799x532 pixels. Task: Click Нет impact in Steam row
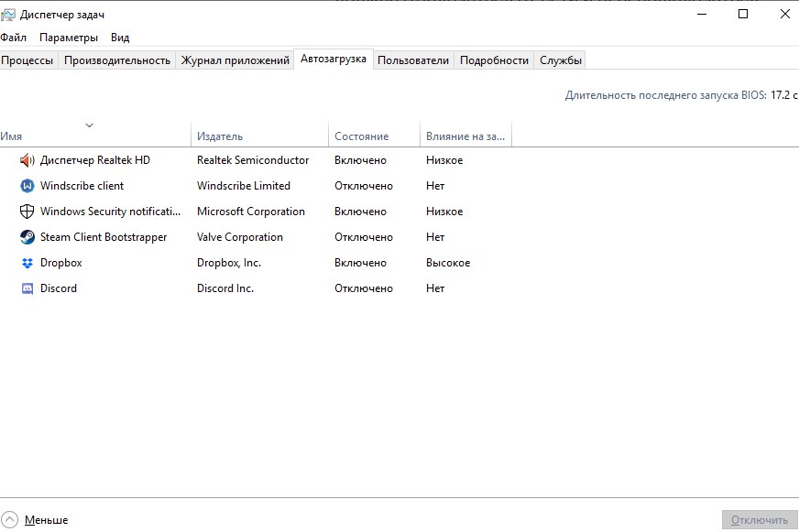435,237
